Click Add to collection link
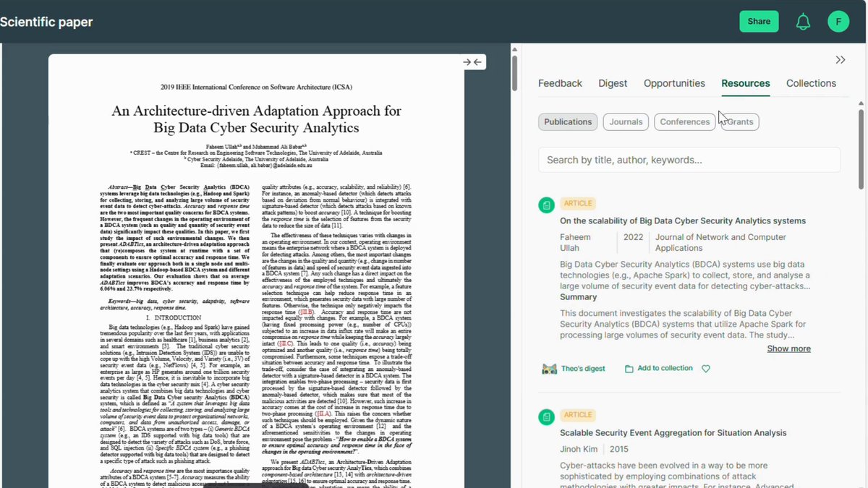868x488 pixels. tap(665, 369)
